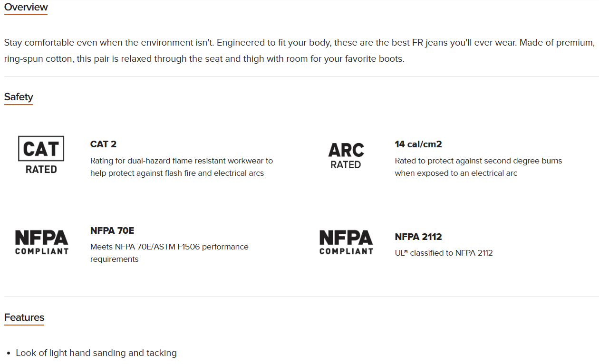Image resolution: width=599 pixels, height=364 pixels.
Task: Select the Safety section heading
Action: click(19, 97)
